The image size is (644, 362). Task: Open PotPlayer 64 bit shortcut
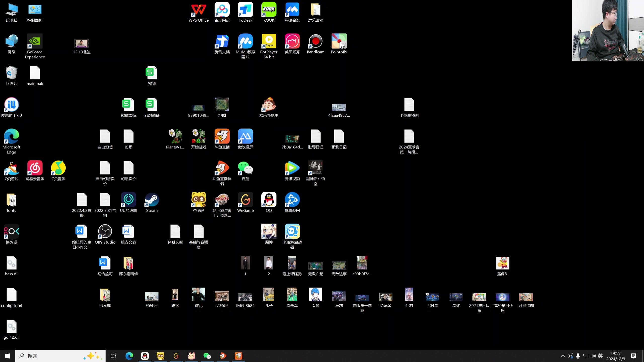269,47
